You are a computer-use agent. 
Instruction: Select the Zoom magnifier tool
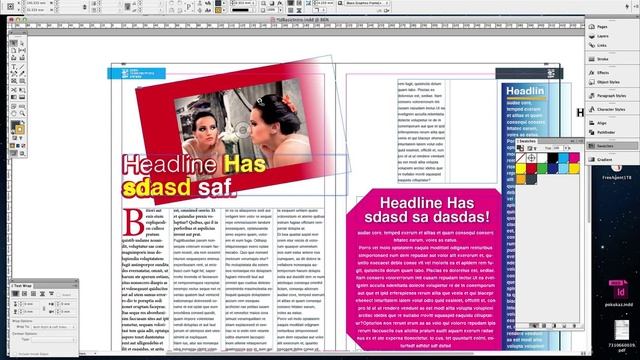[22, 113]
